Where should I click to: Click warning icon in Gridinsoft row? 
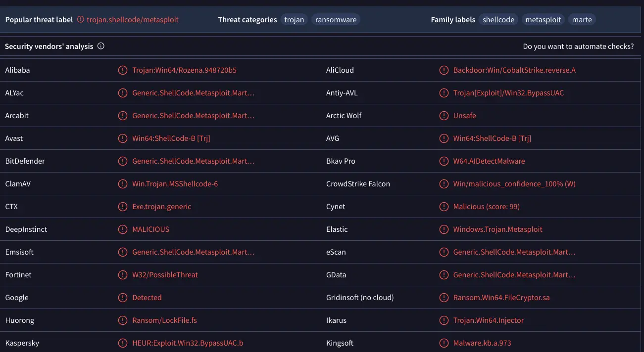444,298
